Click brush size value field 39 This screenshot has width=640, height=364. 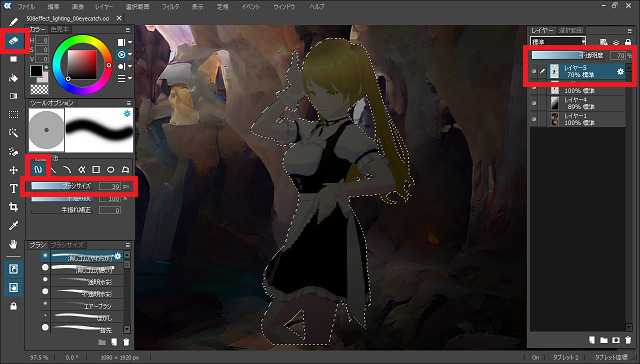pos(110,186)
